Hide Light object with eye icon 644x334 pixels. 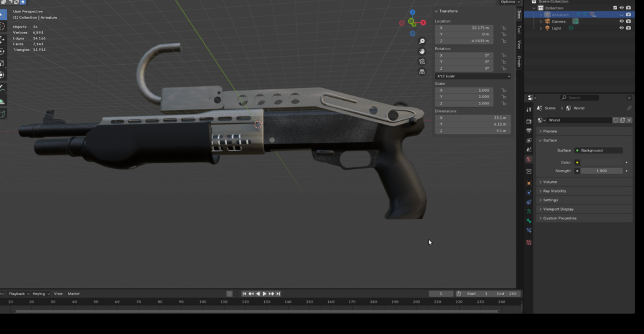[x=621, y=28]
